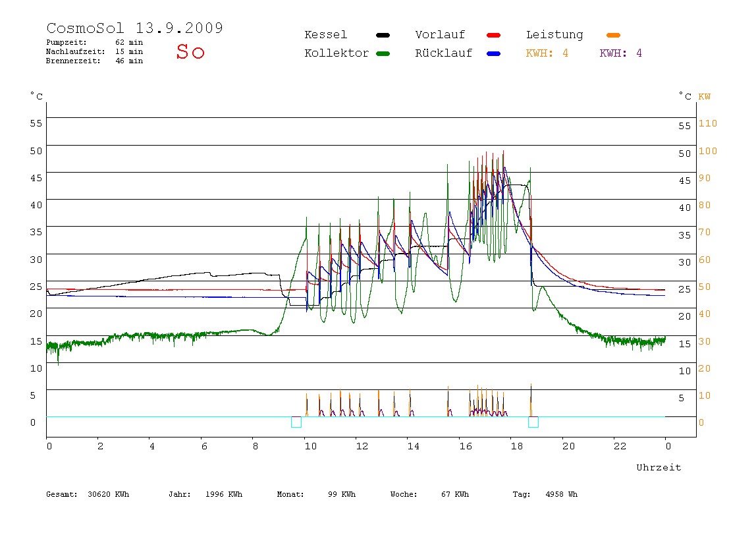The height and width of the screenshot is (535, 756).
Task: Click the orange 'KWH: 4' value
Action: (x=547, y=53)
